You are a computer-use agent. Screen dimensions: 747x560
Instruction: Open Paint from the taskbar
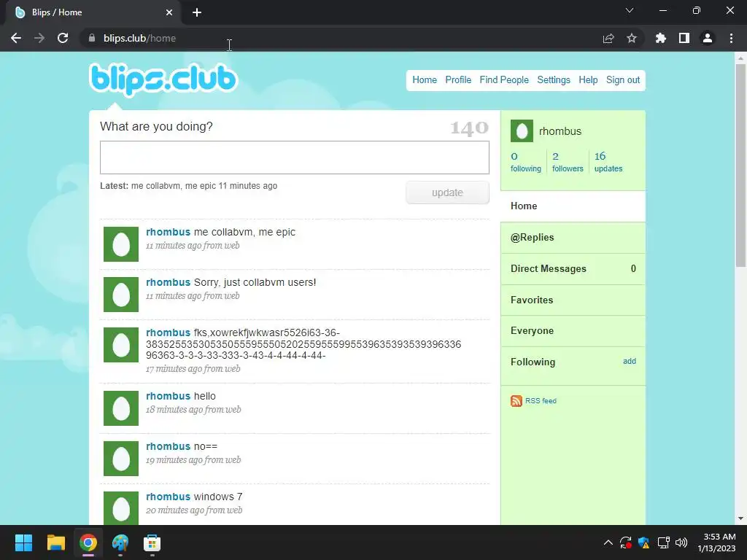pyautogui.click(x=120, y=542)
